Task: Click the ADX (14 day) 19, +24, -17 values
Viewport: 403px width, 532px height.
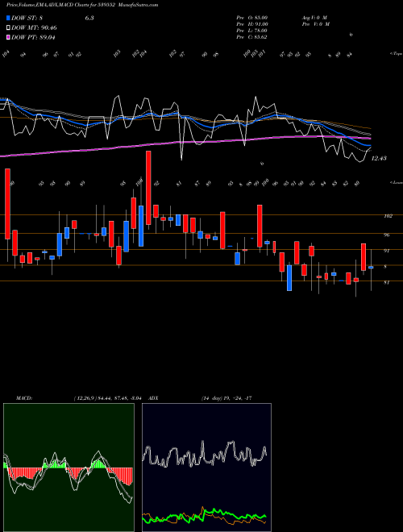Action: click(x=226, y=398)
